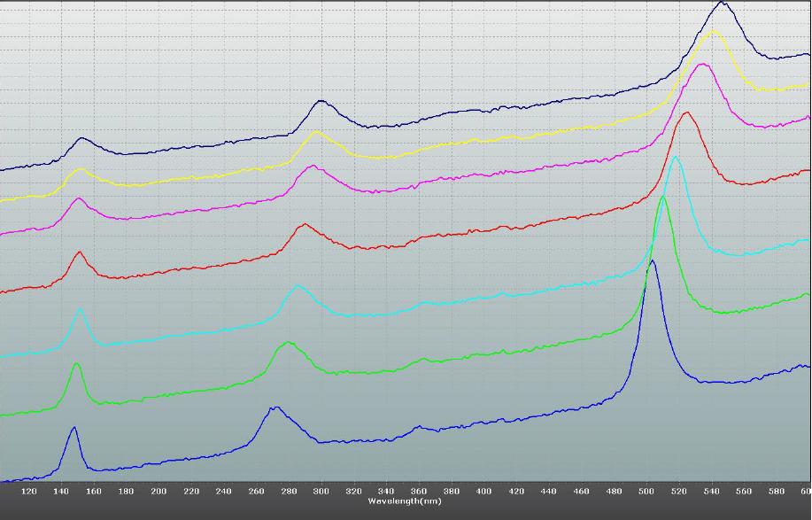Viewport: 812px width, 520px height.
Task: Click the 400 tick label on the x-axis
Action: (483, 491)
